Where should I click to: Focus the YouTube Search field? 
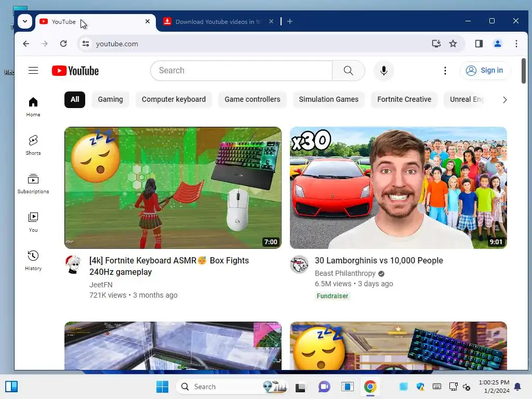click(241, 71)
